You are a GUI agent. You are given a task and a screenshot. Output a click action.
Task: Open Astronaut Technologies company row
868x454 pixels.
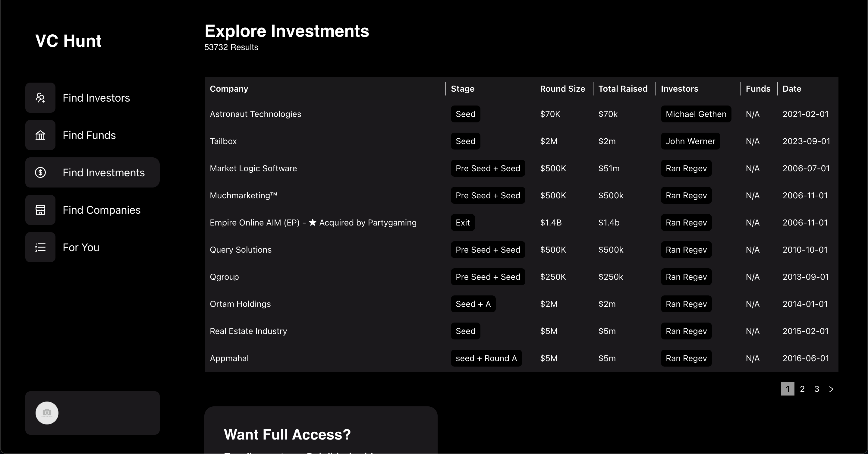click(x=521, y=114)
